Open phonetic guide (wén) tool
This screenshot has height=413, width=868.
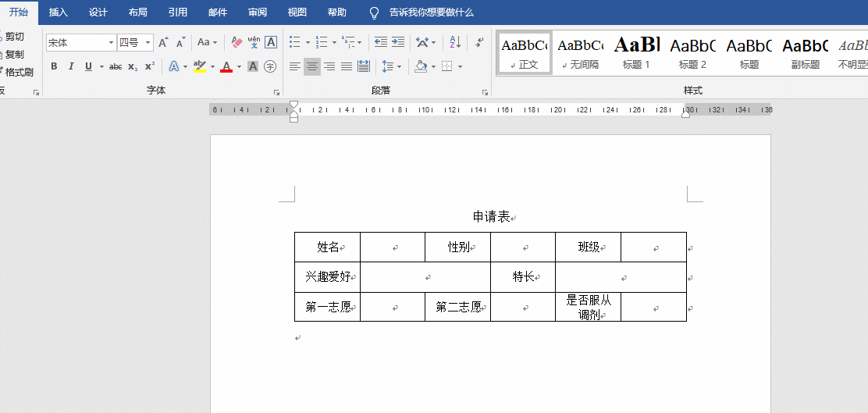[x=254, y=42]
